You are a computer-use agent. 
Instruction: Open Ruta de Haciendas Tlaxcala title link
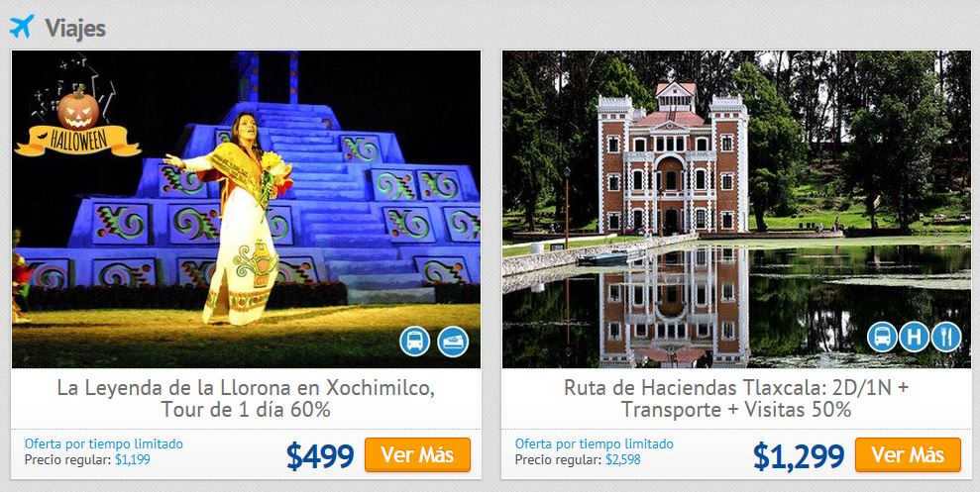click(x=736, y=398)
